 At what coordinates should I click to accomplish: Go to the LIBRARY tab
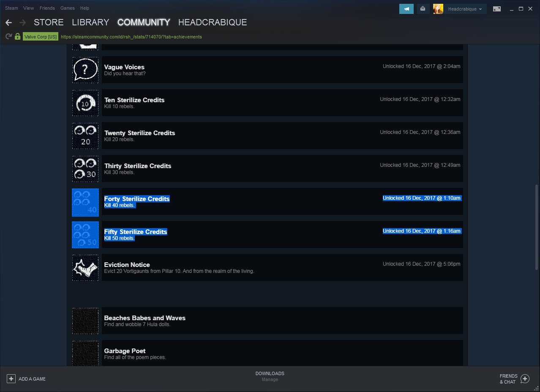[x=90, y=22]
